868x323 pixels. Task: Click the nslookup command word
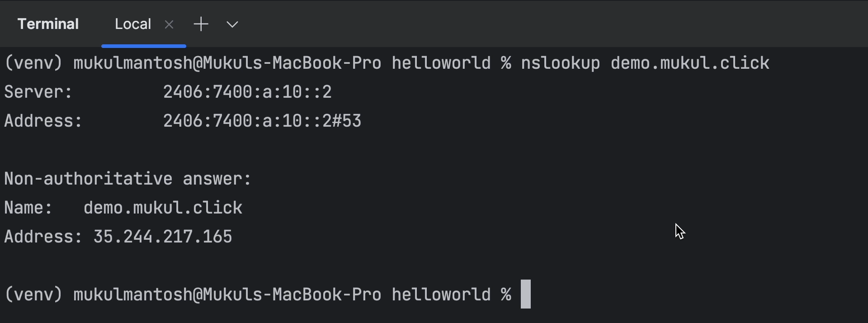(x=560, y=63)
